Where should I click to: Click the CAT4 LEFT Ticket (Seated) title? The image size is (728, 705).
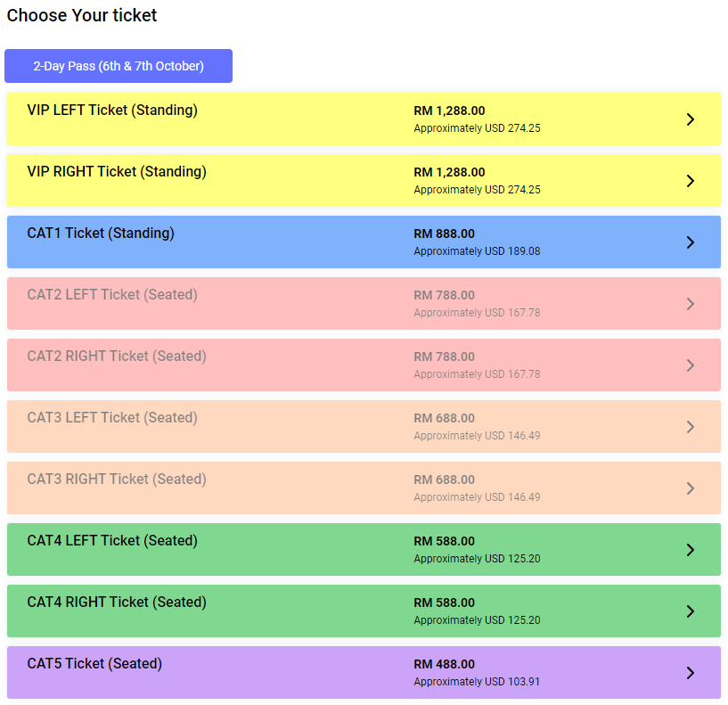112,541
